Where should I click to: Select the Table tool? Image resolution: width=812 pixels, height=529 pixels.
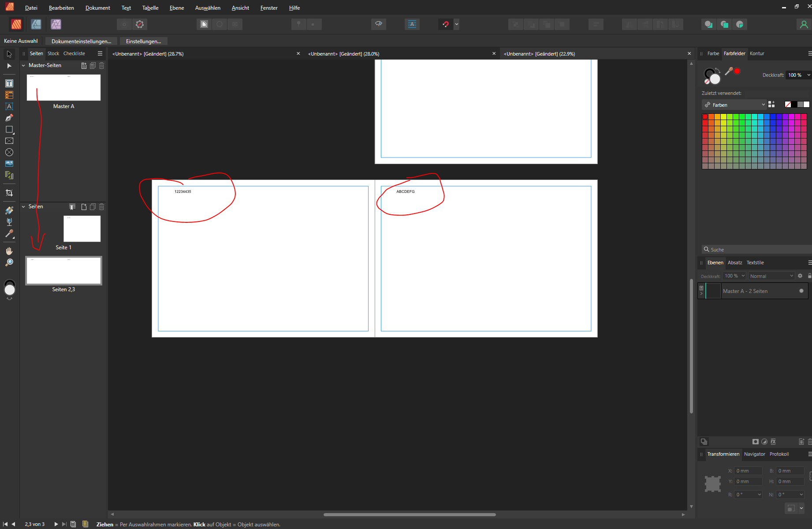point(9,94)
